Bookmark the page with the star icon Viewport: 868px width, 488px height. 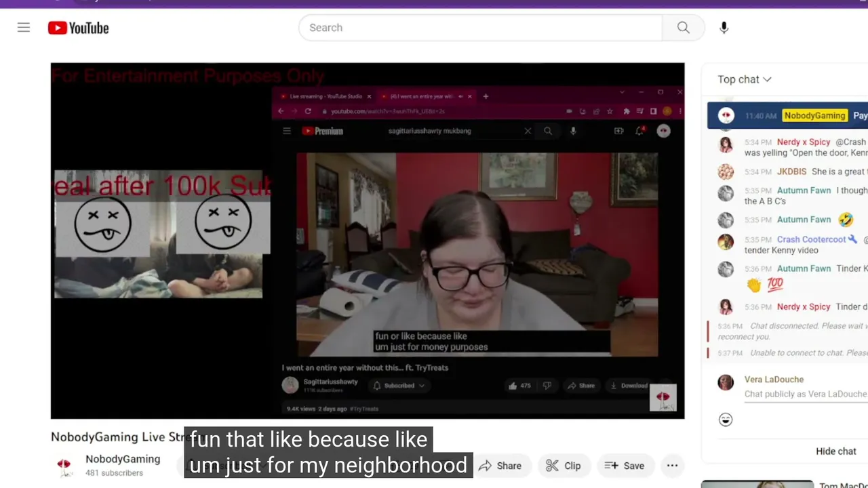pyautogui.click(x=610, y=111)
